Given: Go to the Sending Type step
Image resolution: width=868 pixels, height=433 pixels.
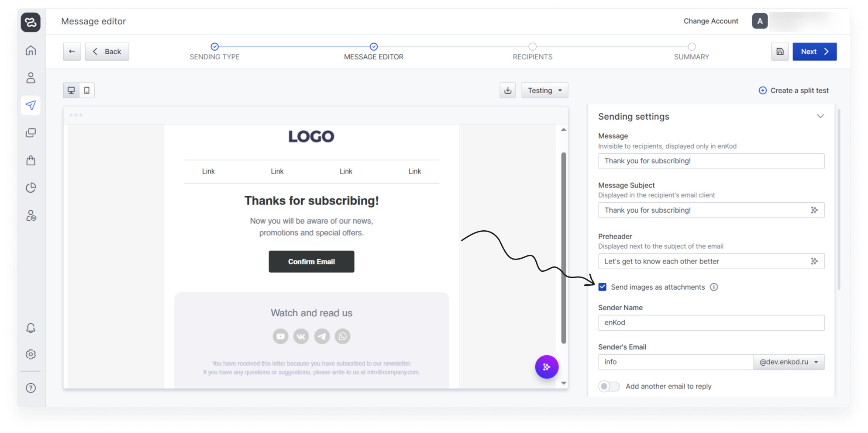Looking at the screenshot, I should click(x=214, y=47).
